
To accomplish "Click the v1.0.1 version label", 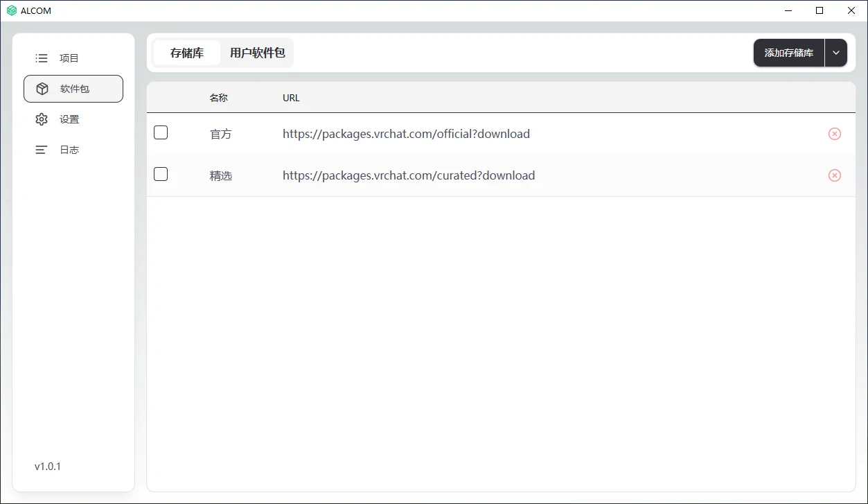I will [x=48, y=467].
